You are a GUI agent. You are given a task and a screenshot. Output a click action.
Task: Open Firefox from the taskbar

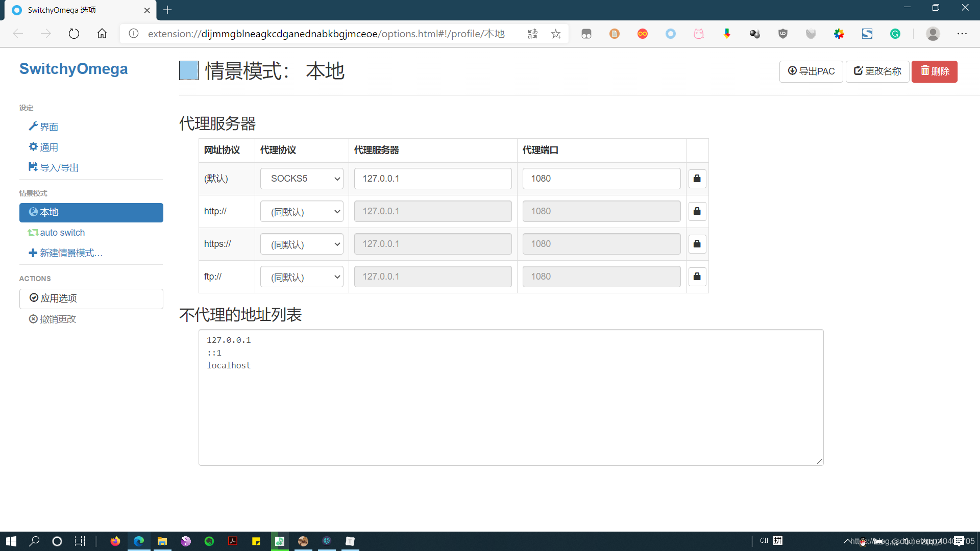[115, 541]
